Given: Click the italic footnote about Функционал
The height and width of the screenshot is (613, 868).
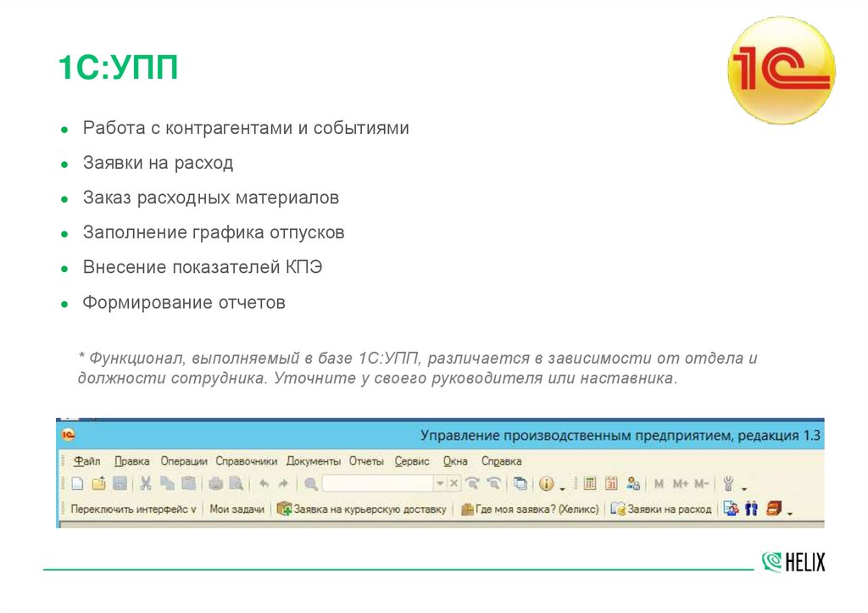Looking at the screenshot, I should click(x=418, y=368).
